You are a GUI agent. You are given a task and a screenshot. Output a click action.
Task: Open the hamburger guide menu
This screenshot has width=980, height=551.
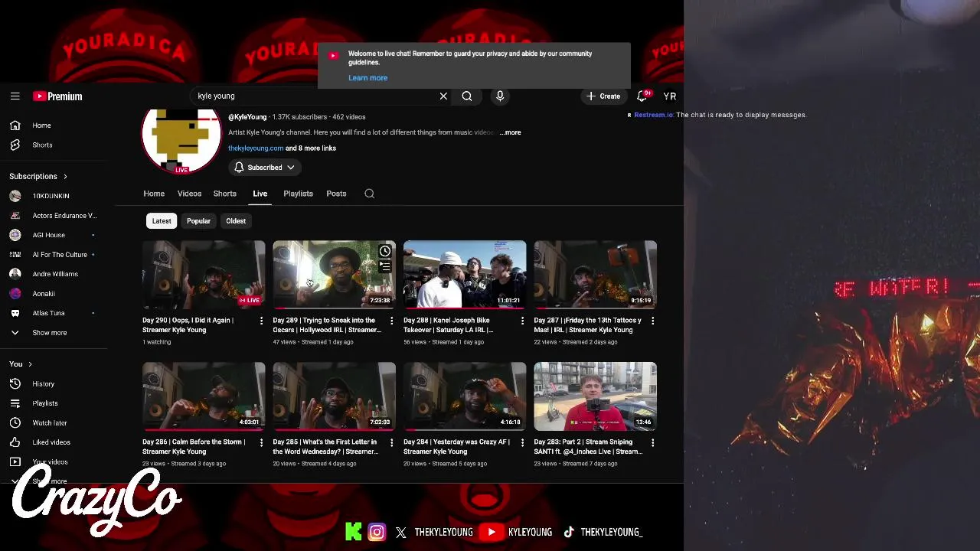pos(15,96)
